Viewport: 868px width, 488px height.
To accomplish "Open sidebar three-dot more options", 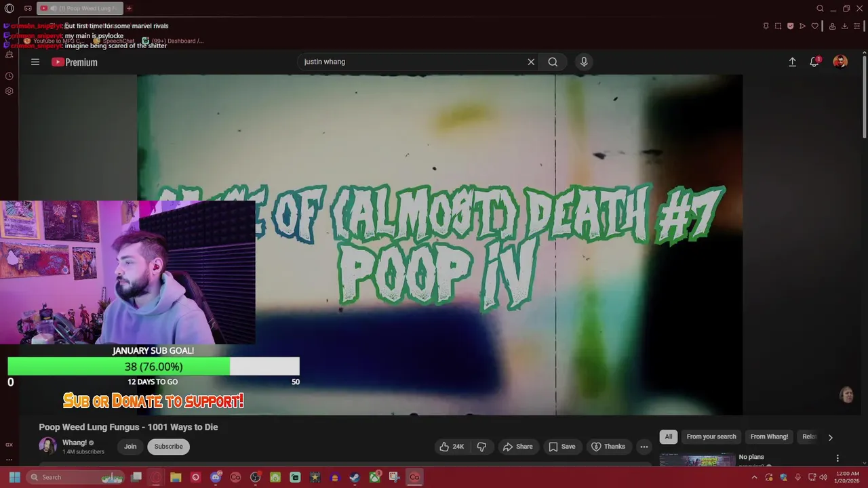I will tap(9, 460).
